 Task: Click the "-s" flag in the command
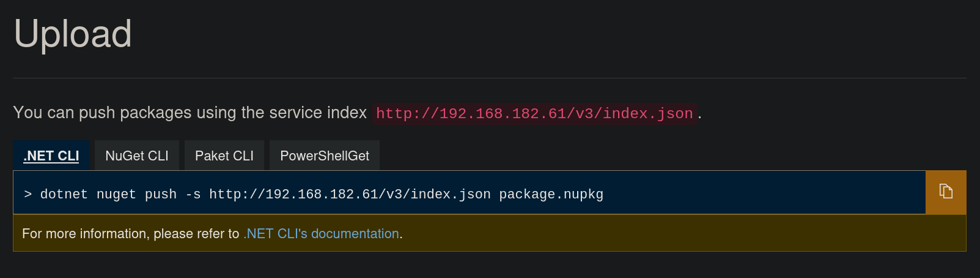point(193,195)
